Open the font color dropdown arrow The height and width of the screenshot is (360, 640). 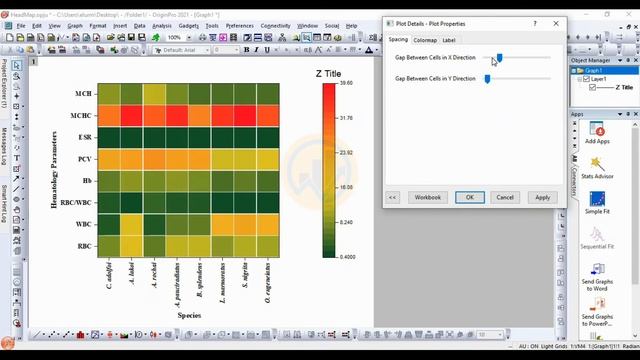[x=376, y=50]
